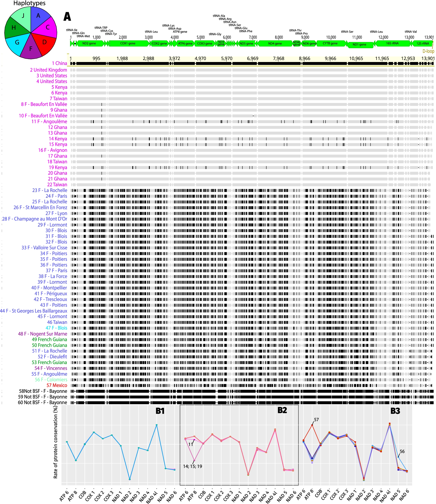Select the ND3 gene annotation

coord(221,44)
